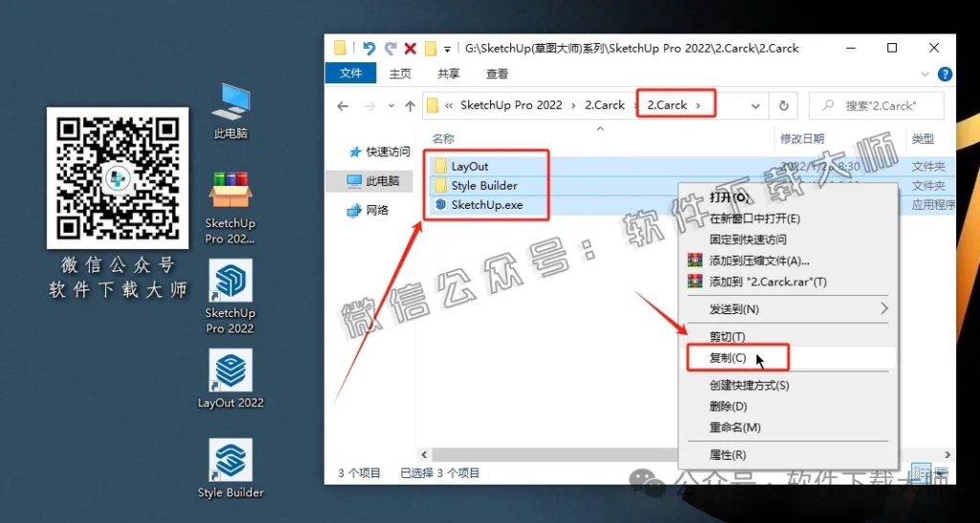Choose 添加到压缩文件(A)... in context menu
Screen dimensions: 980x523
[759, 261]
